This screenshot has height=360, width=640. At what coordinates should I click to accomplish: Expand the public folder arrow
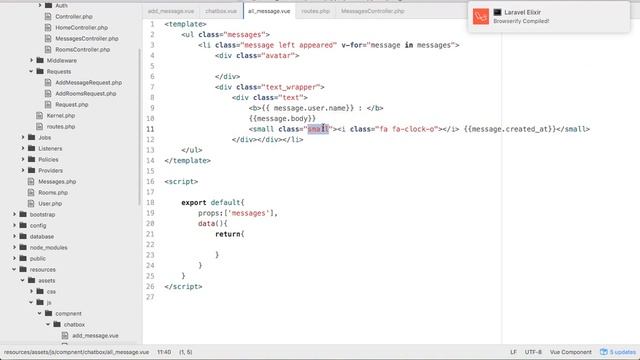pos(14,258)
